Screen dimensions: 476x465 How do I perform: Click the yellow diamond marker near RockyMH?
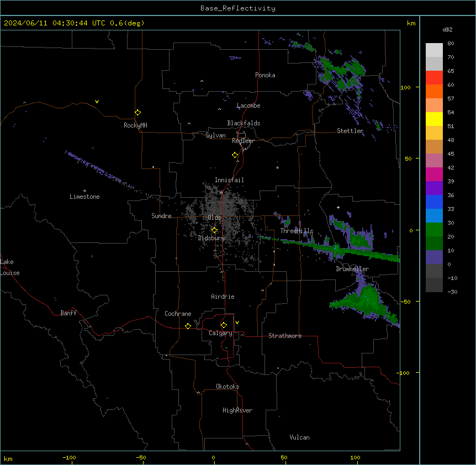click(137, 113)
